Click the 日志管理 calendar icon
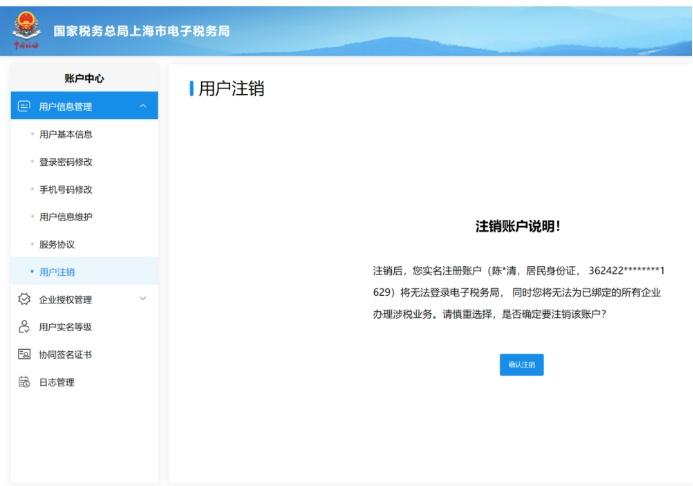Image resolution: width=693 pixels, height=486 pixels. (24, 382)
